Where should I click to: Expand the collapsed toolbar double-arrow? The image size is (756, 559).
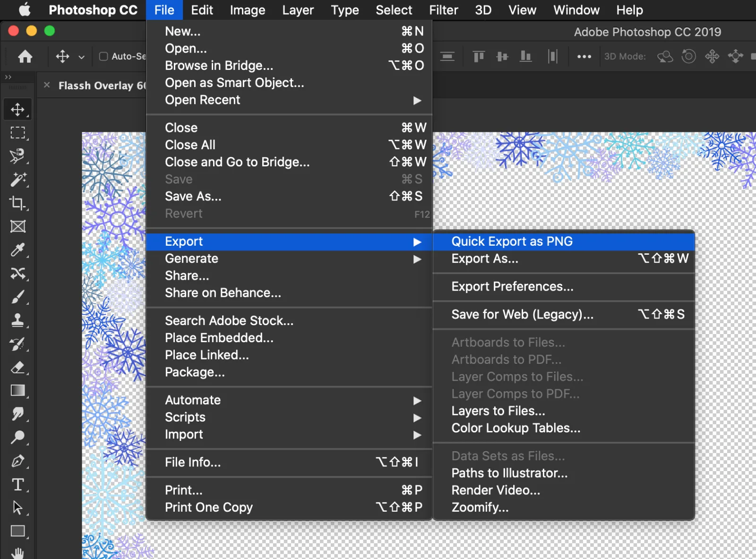point(8,77)
